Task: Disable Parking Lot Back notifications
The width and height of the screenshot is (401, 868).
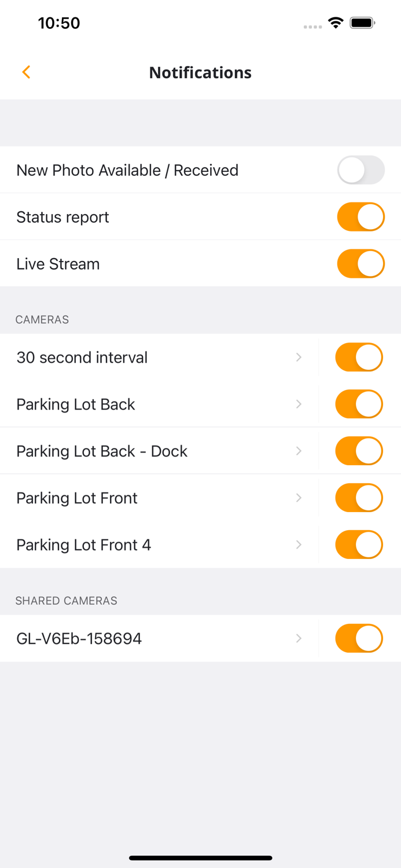Action: tap(359, 404)
